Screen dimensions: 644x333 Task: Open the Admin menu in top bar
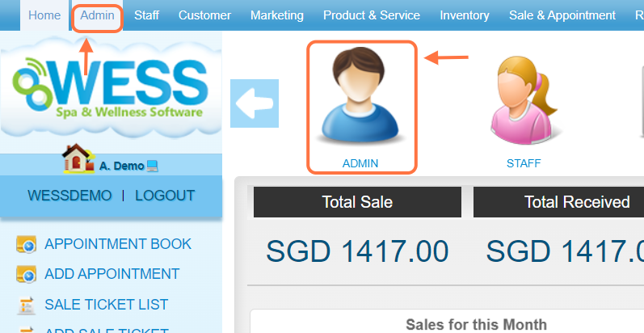pyautogui.click(x=97, y=15)
